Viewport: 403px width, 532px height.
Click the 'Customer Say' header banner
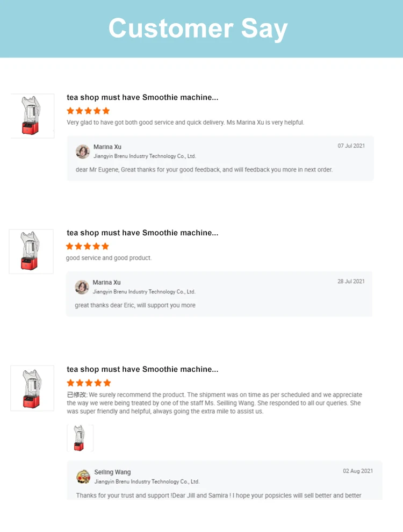(x=201, y=29)
